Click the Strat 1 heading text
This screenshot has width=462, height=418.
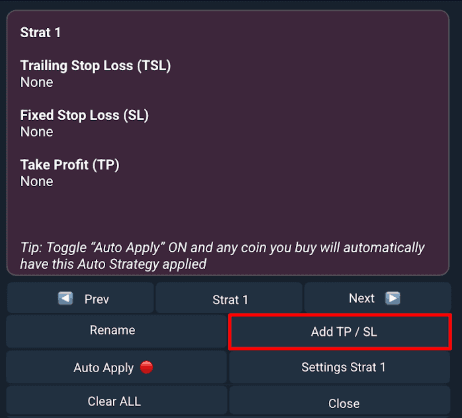click(x=40, y=33)
